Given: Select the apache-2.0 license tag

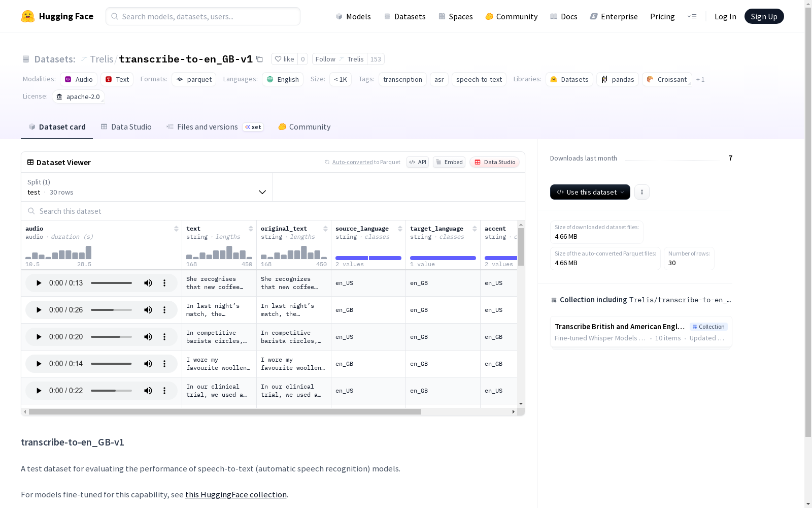Looking at the screenshot, I should [x=78, y=97].
